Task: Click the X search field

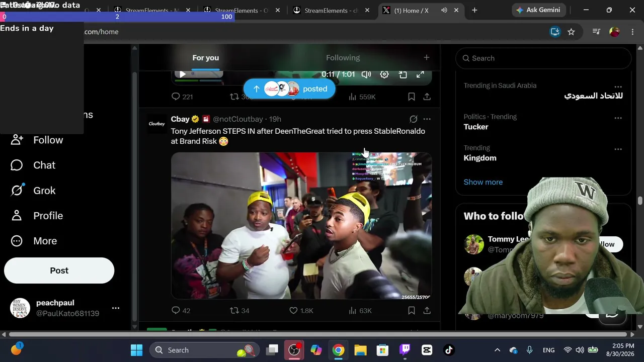Action: coord(543,58)
